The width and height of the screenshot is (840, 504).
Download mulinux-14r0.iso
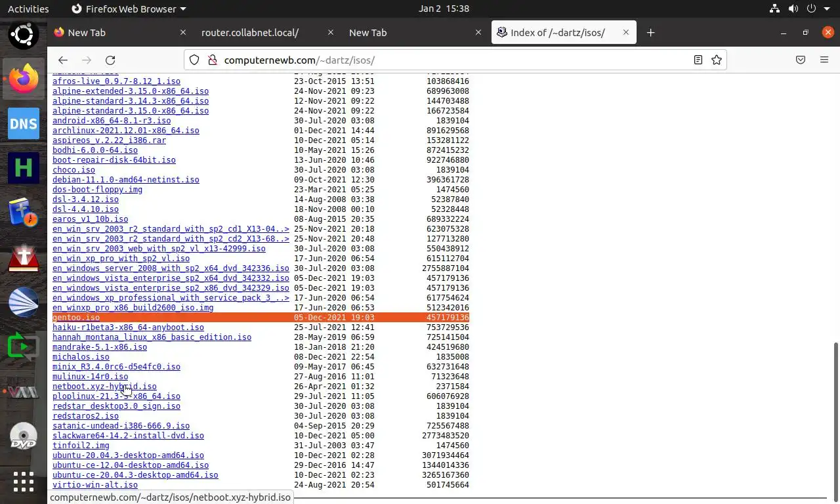(x=90, y=377)
